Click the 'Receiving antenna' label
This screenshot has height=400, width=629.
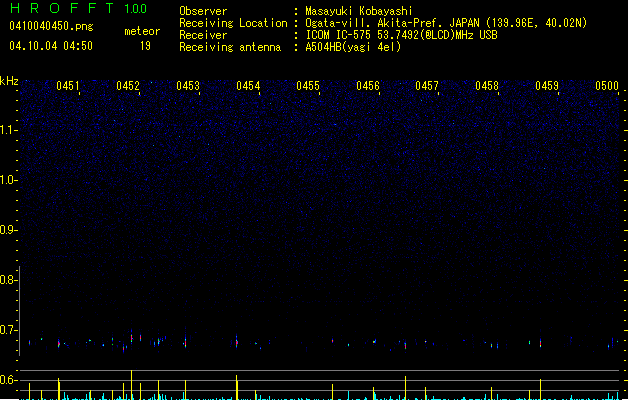(x=230, y=47)
